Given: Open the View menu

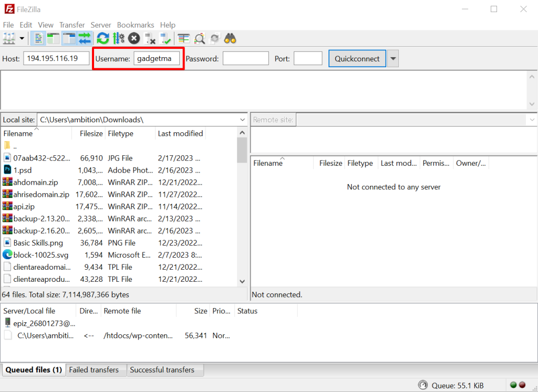Looking at the screenshot, I should [x=46, y=25].
